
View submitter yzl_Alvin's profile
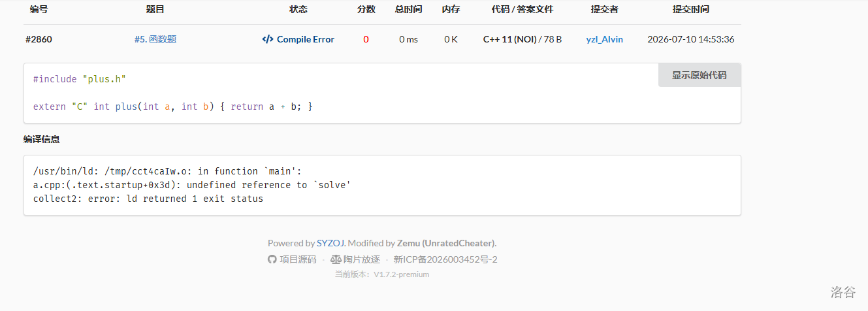(x=605, y=39)
